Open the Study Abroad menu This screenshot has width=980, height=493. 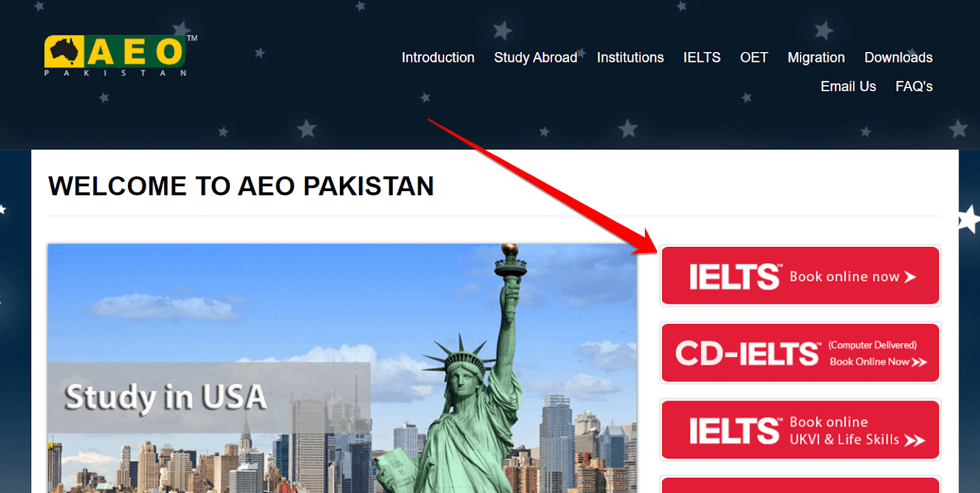point(535,58)
